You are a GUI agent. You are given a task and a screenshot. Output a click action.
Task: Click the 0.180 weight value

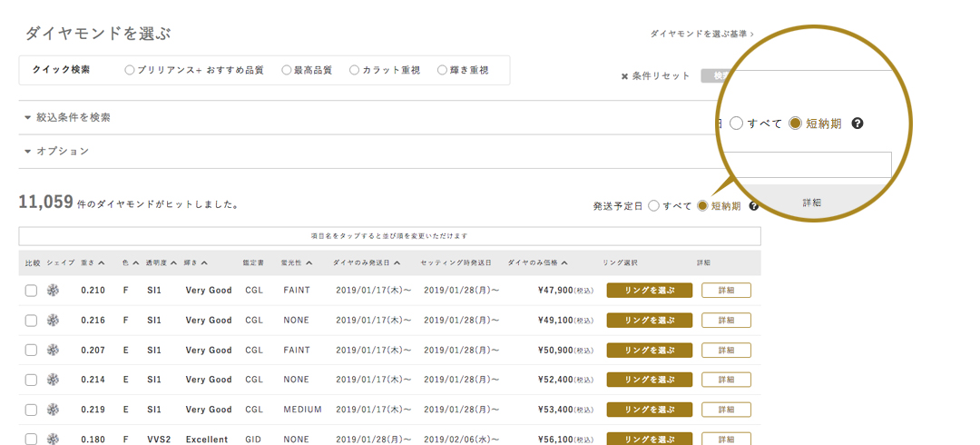(x=93, y=440)
